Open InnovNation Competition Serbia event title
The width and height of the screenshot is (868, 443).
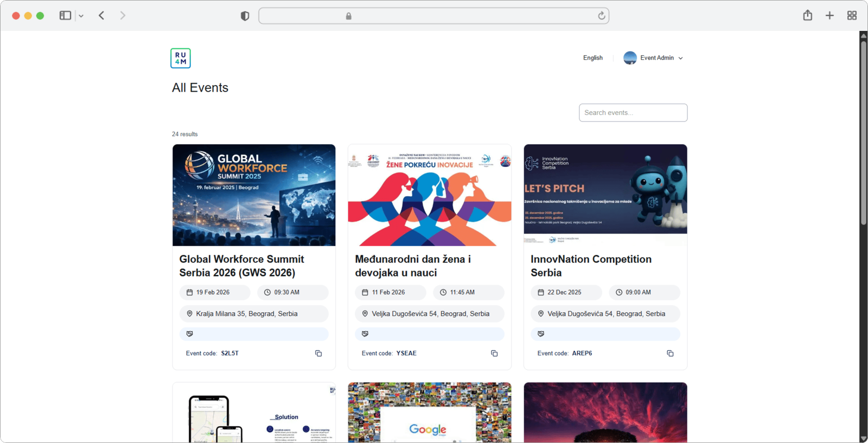click(591, 266)
